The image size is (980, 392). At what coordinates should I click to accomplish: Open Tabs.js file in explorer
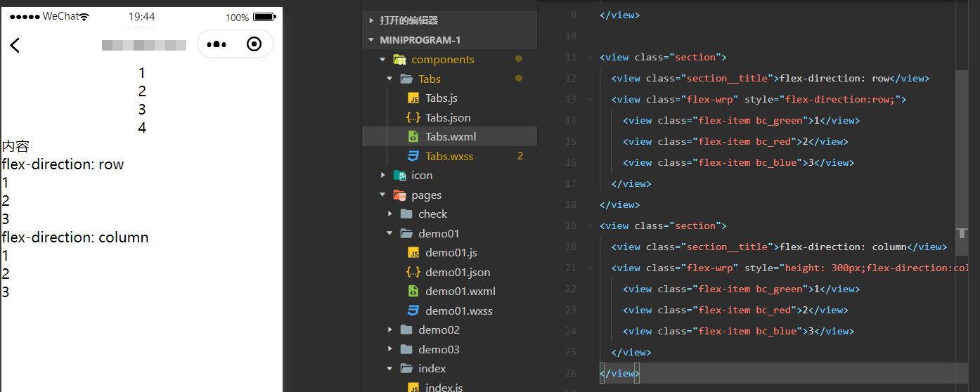click(441, 98)
